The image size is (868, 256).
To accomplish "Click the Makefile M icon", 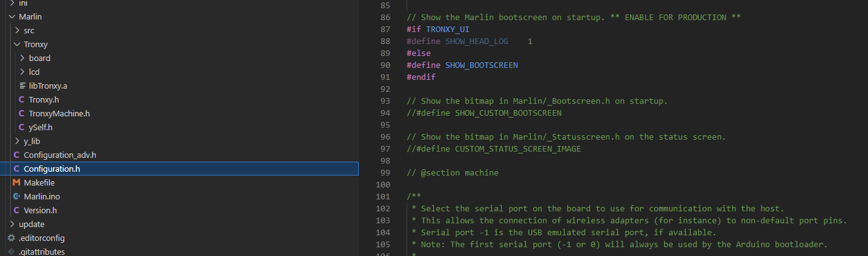I will coord(16,183).
